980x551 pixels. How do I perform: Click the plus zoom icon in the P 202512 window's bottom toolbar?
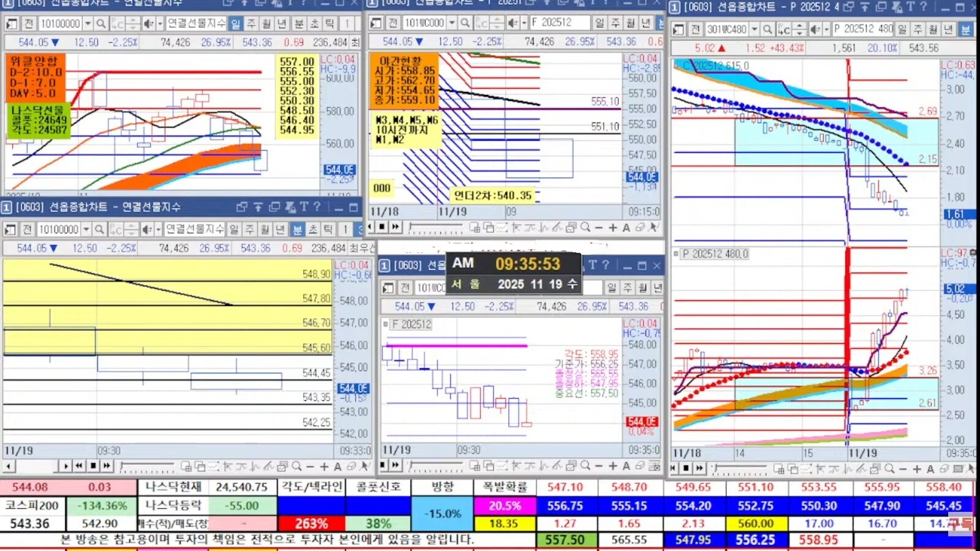[x=917, y=469]
